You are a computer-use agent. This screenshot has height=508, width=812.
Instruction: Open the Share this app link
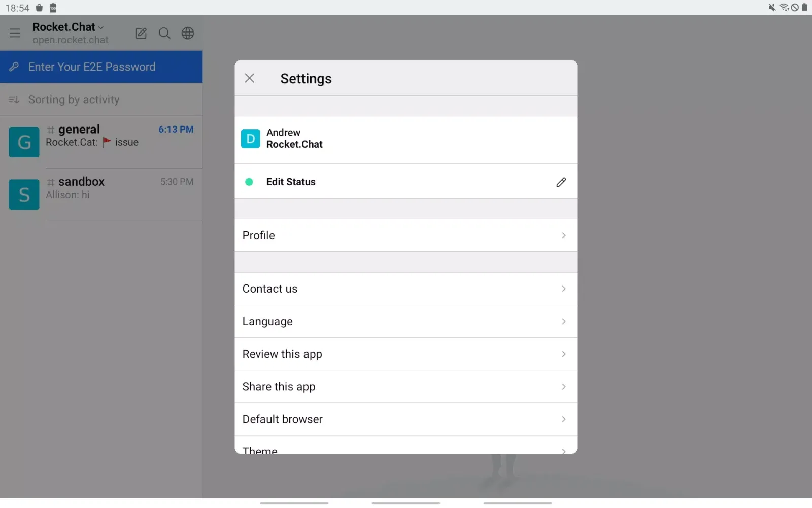405,387
